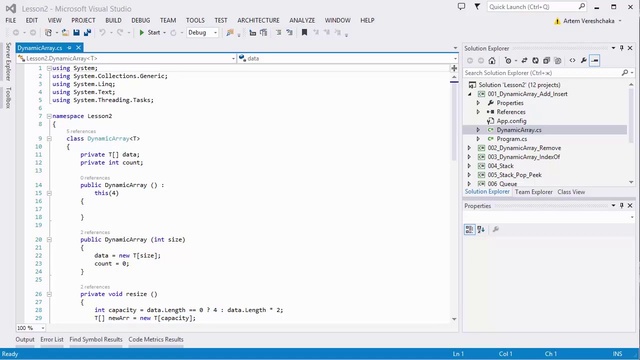
Task: Pin the DynamicArray.cs tab
Action: [x=69, y=48]
